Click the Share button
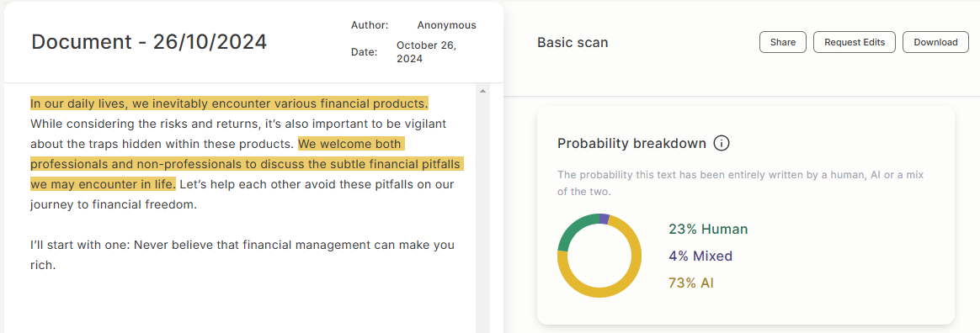Screen dimensions: 980x333 [x=782, y=43]
